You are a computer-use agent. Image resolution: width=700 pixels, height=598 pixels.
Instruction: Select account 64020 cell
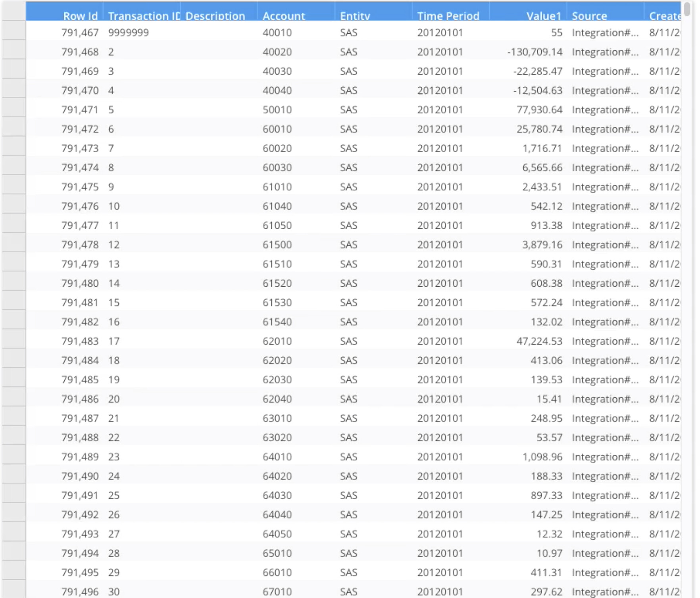coord(296,476)
